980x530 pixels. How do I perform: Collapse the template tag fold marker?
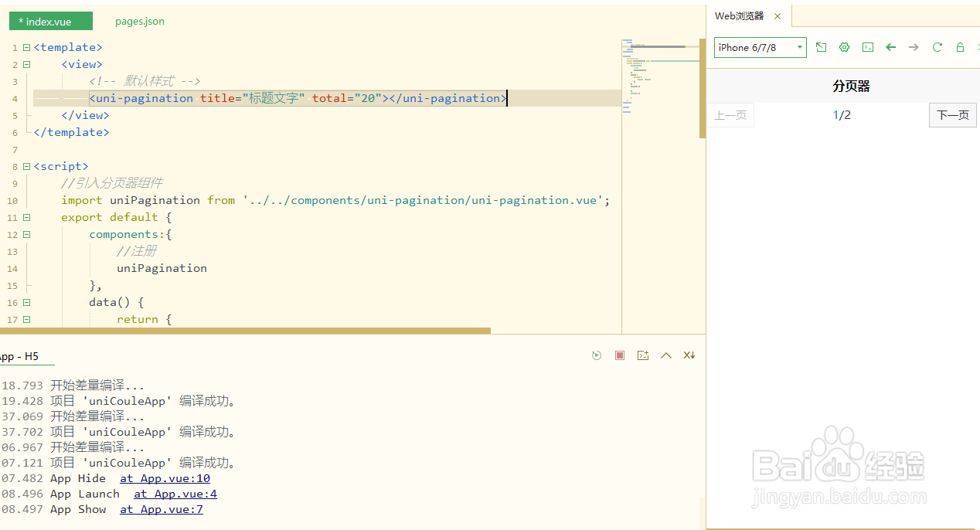(x=26, y=48)
